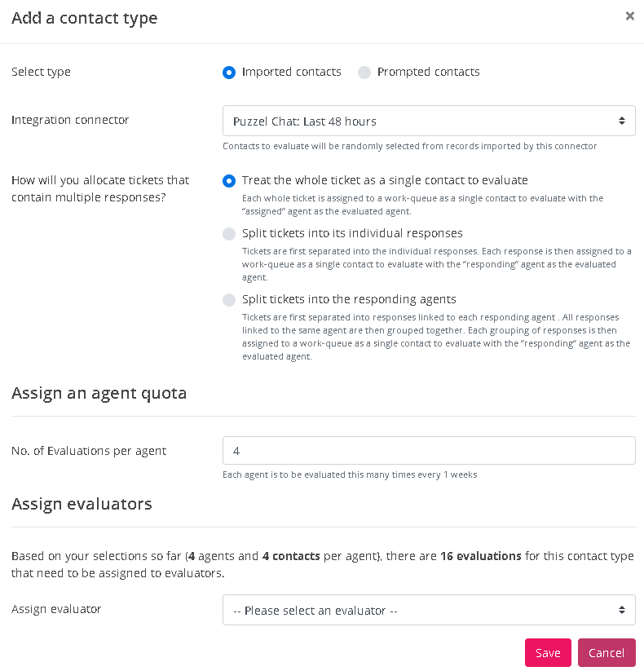Screen dimensions: 644x671
Task: Click the Assign evaluator dropdown arrow icon
Action: pyautogui.click(x=621, y=610)
